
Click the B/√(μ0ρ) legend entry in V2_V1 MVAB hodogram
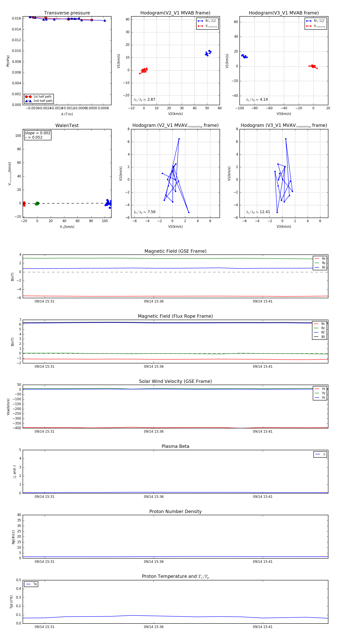point(207,21)
